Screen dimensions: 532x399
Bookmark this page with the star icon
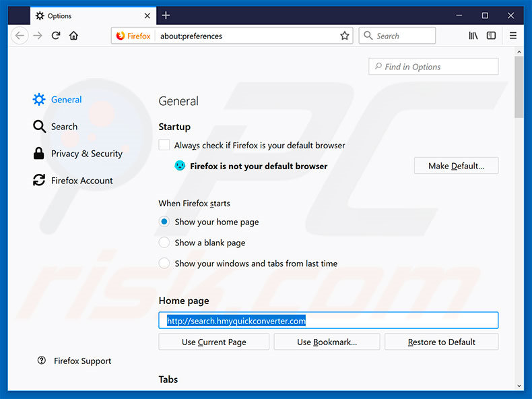pos(344,36)
